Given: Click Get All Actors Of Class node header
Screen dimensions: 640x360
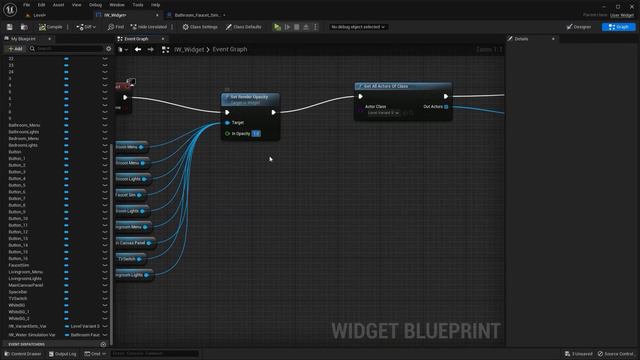Looking at the screenshot, I should pyautogui.click(x=403, y=86).
